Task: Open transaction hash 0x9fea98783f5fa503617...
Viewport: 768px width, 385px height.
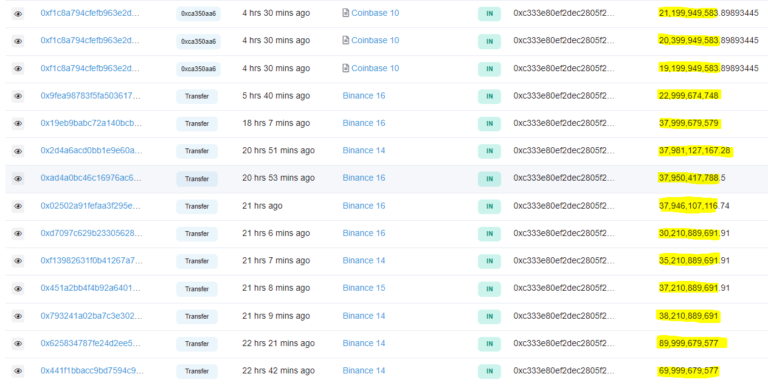Action: click(x=90, y=96)
